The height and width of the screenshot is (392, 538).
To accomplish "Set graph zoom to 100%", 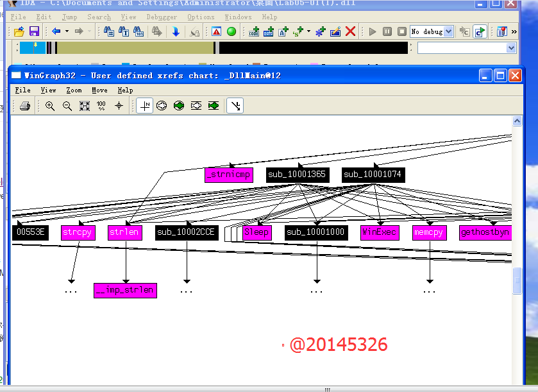I will [101, 106].
